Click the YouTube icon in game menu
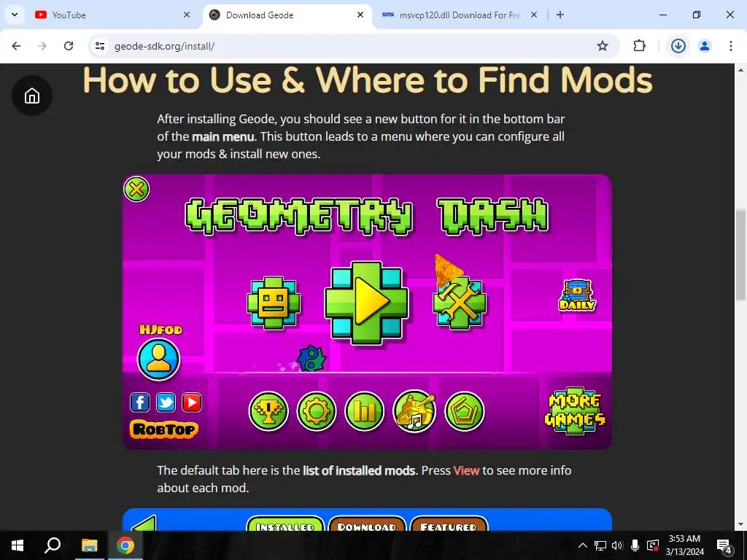The image size is (747, 560). (192, 402)
